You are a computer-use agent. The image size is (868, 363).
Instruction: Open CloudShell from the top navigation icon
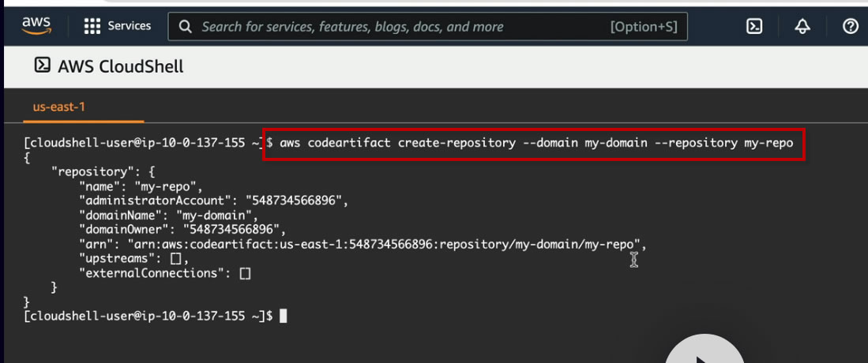tap(754, 27)
